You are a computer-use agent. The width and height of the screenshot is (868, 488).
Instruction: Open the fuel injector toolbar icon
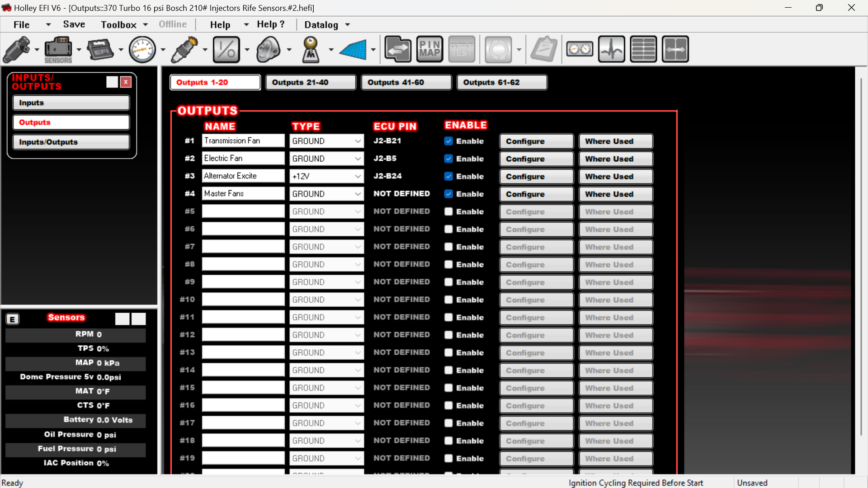17,49
